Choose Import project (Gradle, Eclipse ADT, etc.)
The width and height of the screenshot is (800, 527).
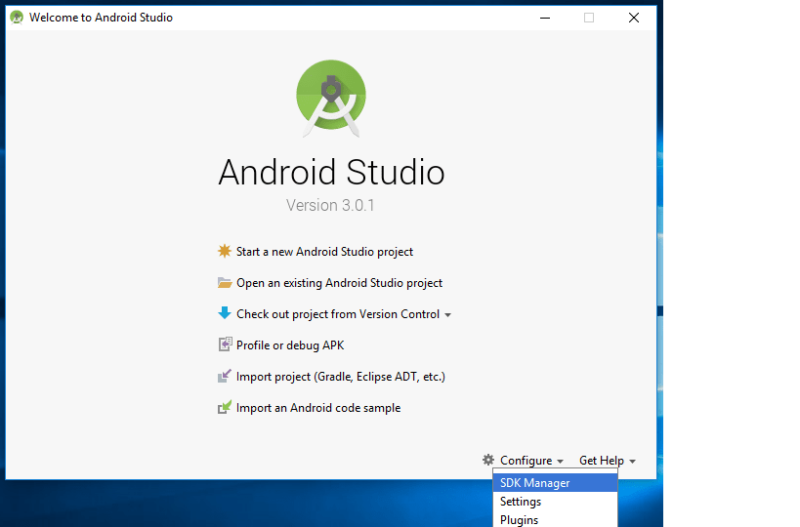click(340, 377)
